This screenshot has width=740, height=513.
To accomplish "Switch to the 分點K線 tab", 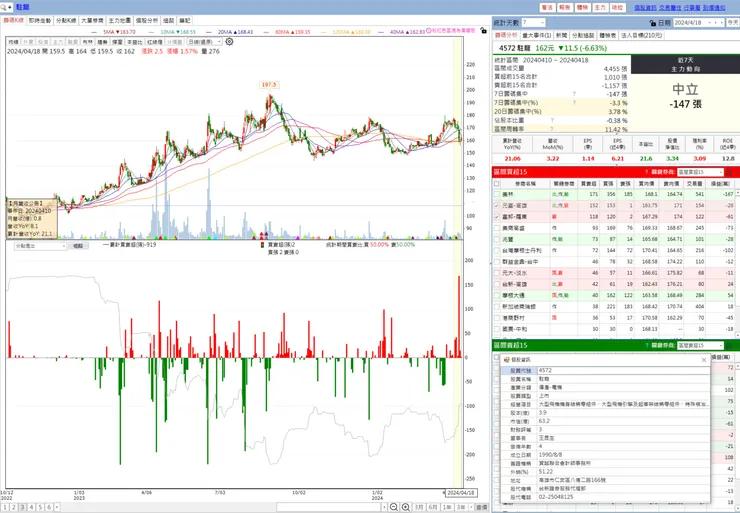I will [66, 21].
